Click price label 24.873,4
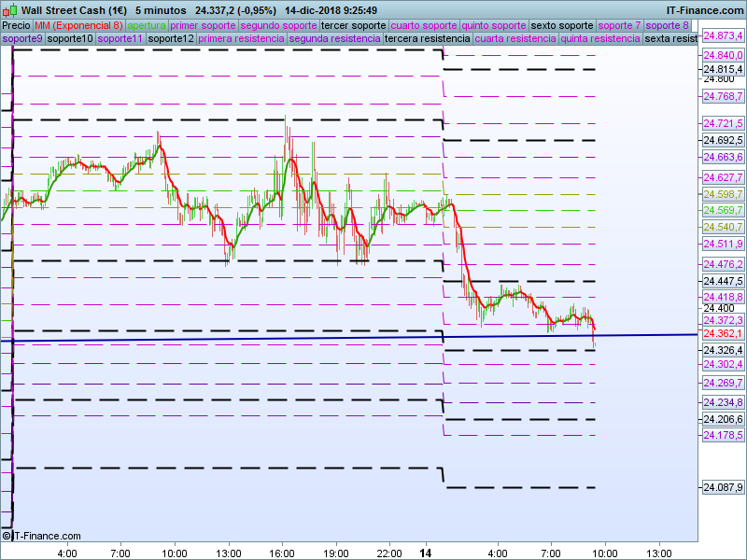 pos(723,35)
